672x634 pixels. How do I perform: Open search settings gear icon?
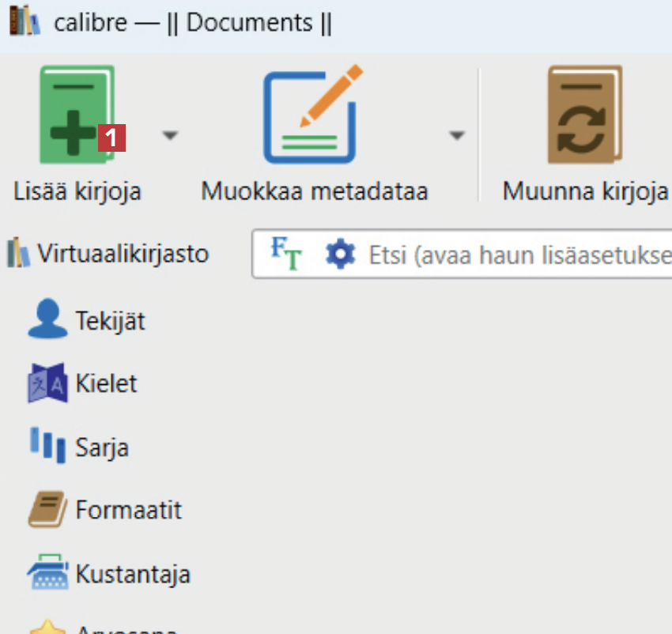click(x=340, y=255)
